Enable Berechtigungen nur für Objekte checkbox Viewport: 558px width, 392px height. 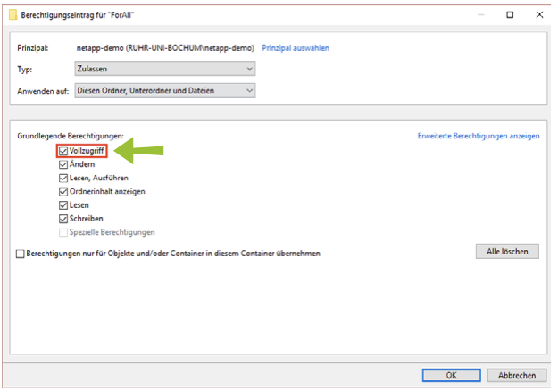point(21,254)
